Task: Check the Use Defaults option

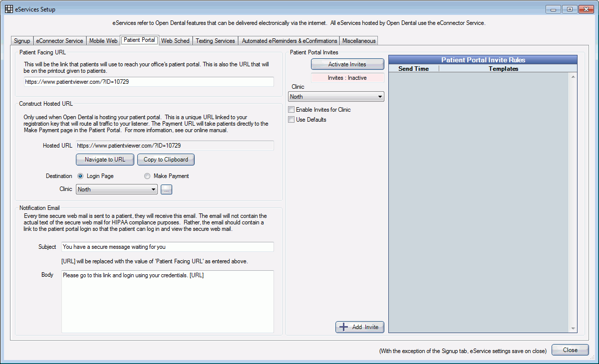Action: coord(292,120)
